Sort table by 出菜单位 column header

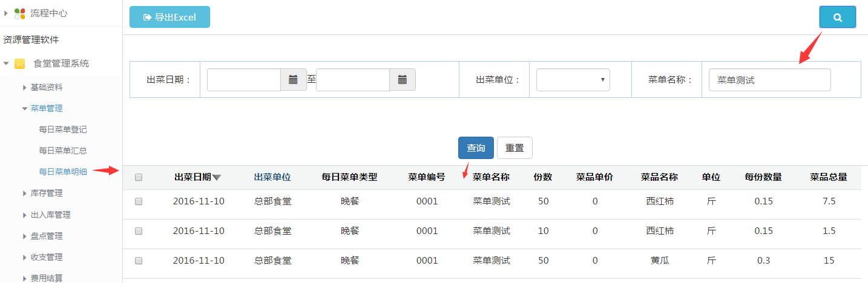coord(272,177)
